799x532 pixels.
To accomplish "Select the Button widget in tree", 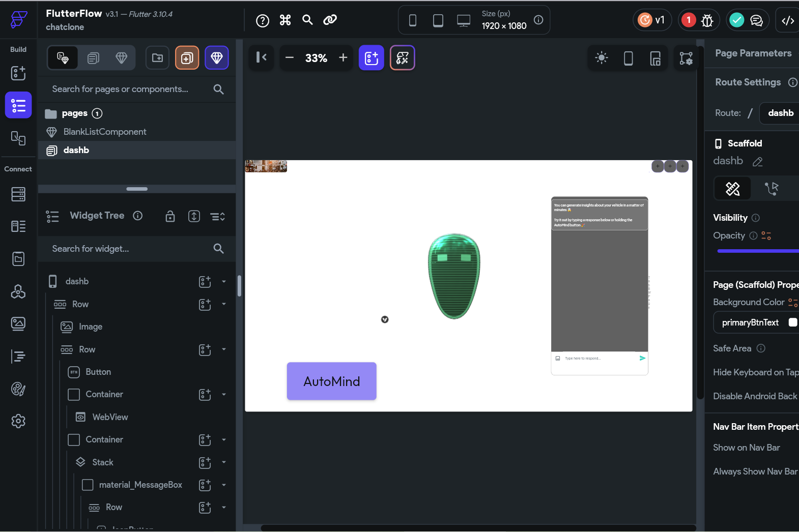I will tap(98, 372).
